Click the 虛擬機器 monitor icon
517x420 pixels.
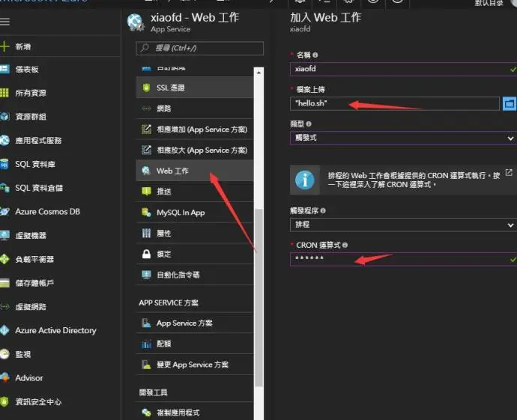4,235
